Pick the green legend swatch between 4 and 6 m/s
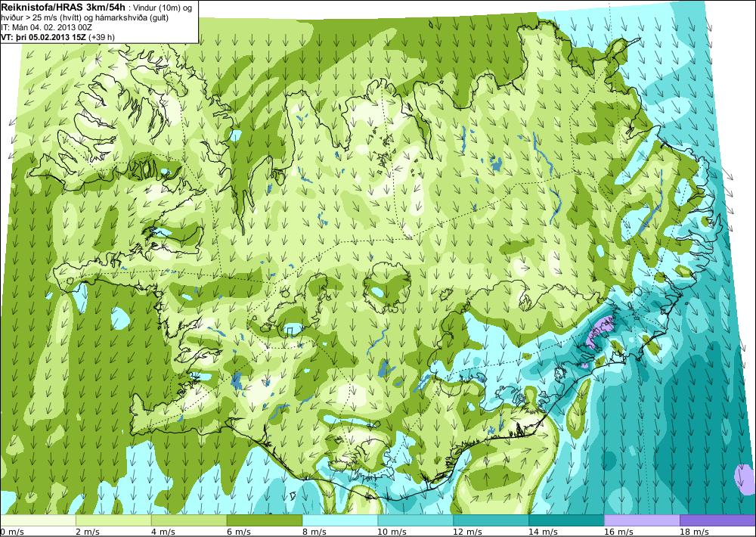Screen dimensions: 756x537 point(189,520)
